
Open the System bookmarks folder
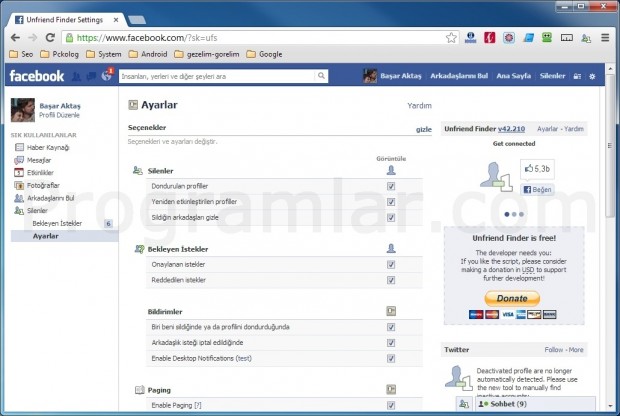104,54
